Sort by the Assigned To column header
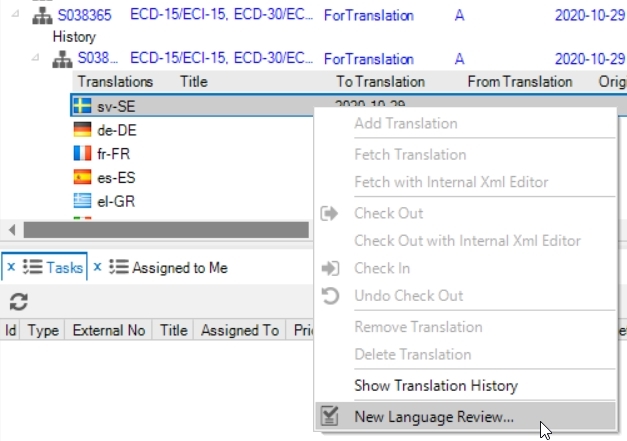This screenshot has height=441, width=627. (x=240, y=330)
